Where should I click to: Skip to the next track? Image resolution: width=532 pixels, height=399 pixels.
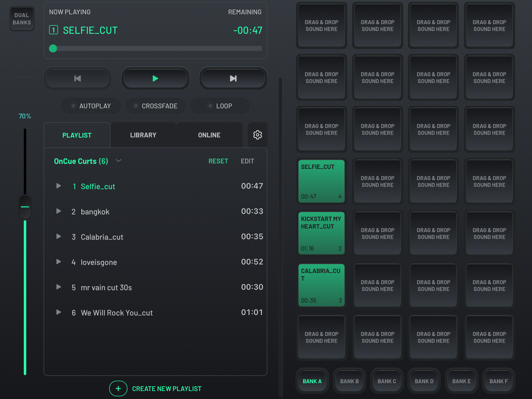tap(233, 79)
